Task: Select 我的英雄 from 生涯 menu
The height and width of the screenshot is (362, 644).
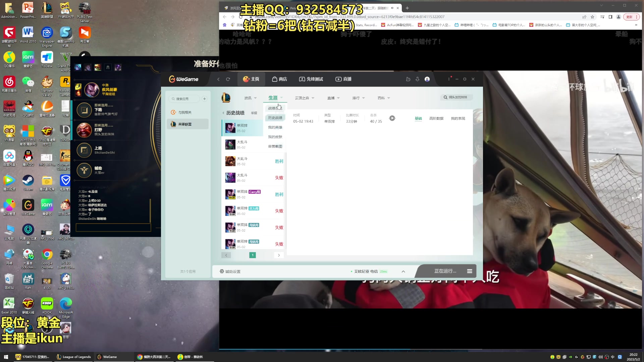Action: (275, 127)
